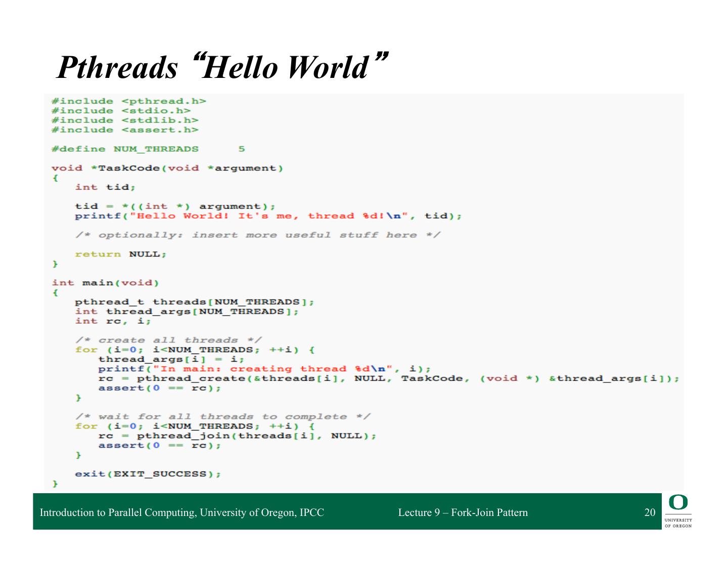Click the "int tid;" declaration
Viewport: 728px width, 563px height.
click(x=105, y=187)
